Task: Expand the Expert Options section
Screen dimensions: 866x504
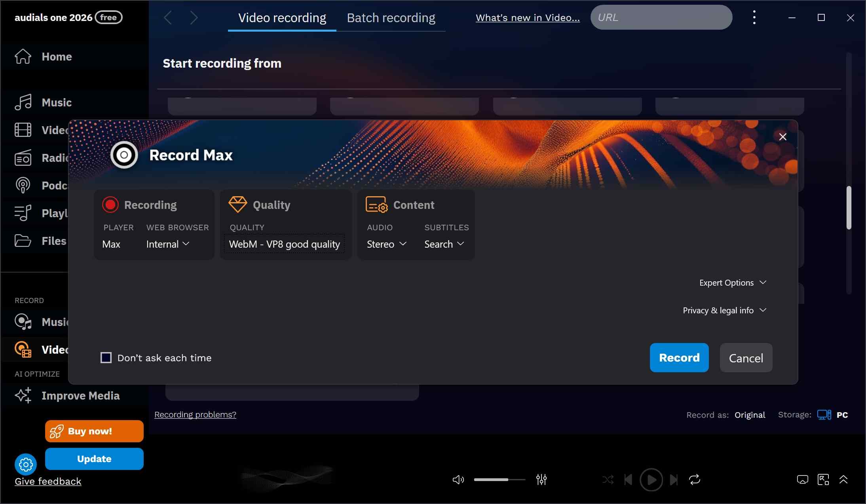Action: coord(732,282)
